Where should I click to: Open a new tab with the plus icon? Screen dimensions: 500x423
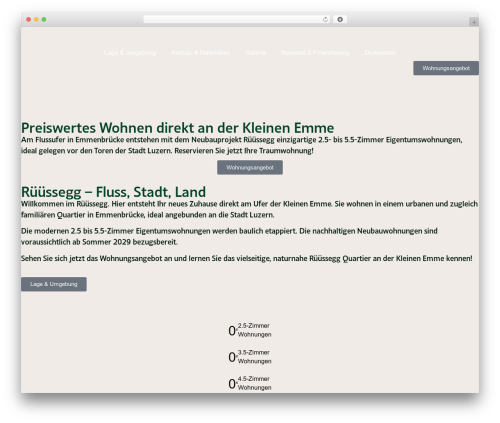[474, 22]
